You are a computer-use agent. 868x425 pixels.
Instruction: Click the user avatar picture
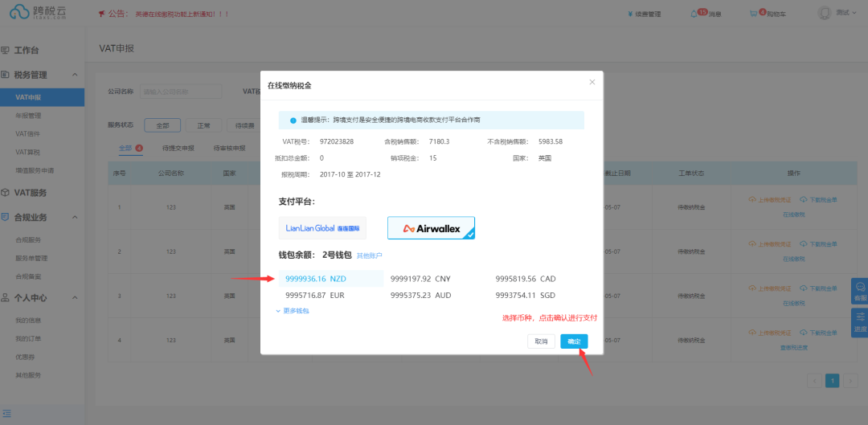pos(825,14)
